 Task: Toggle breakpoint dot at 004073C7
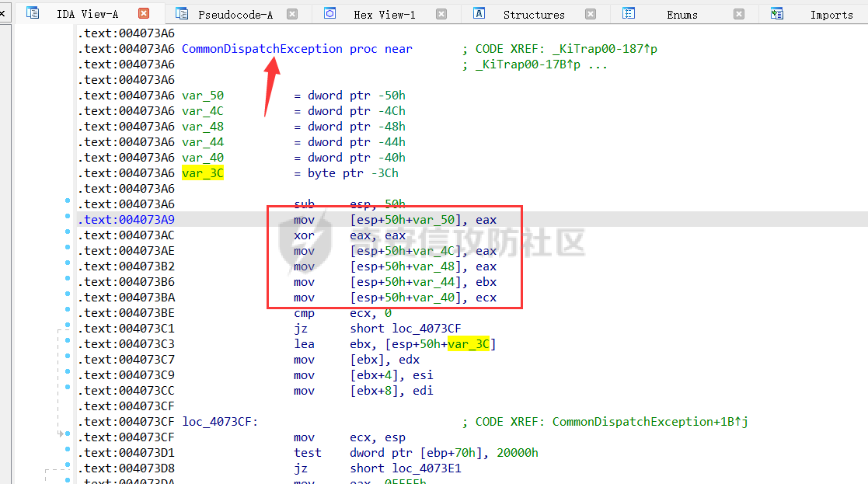(68, 356)
